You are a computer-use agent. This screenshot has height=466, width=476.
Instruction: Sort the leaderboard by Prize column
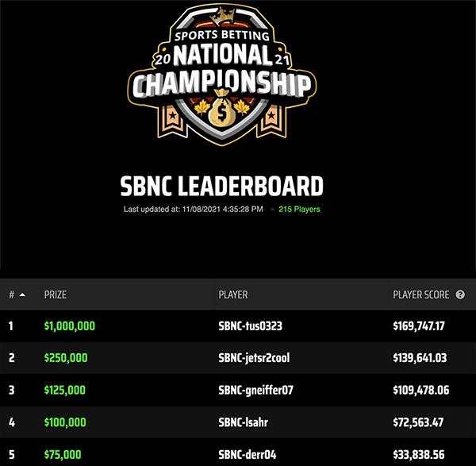(56, 295)
